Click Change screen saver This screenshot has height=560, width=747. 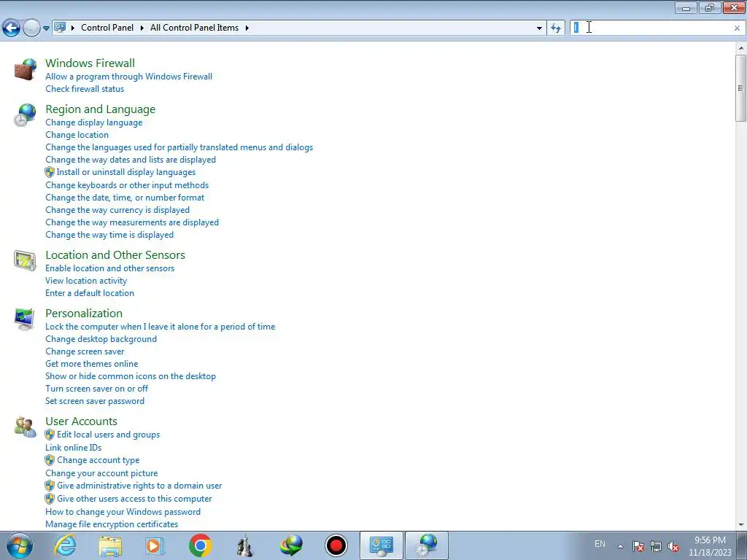85,351
